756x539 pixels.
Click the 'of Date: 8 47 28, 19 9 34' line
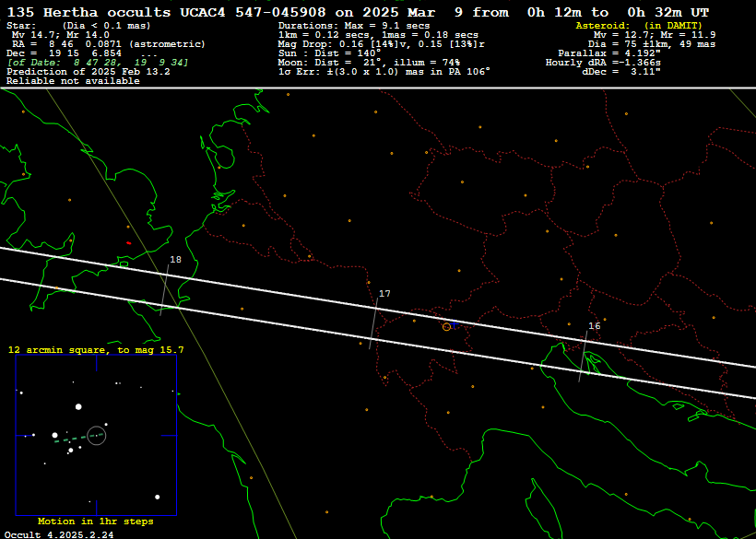tap(98, 62)
